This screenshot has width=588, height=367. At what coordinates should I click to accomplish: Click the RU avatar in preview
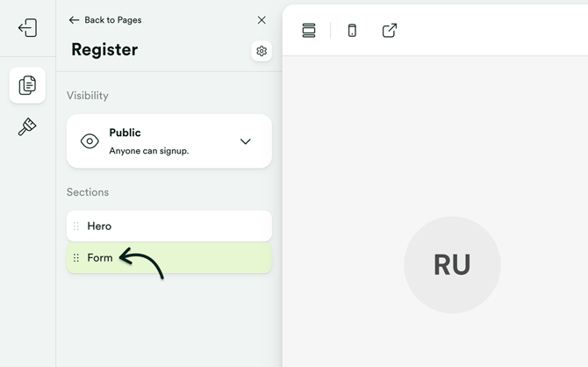pyautogui.click(x=452, y=265)
